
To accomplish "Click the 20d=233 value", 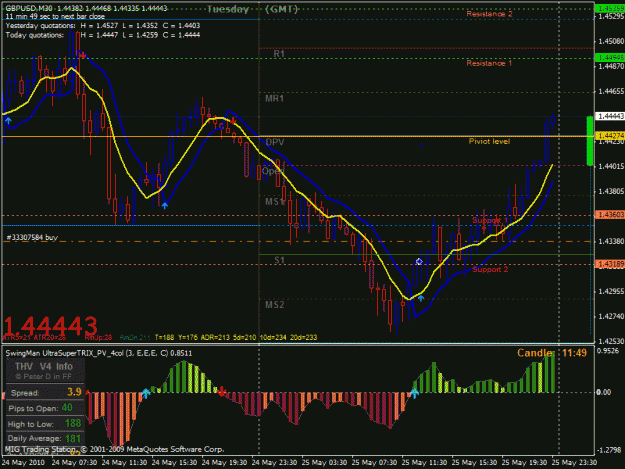I will click(303, 338).
